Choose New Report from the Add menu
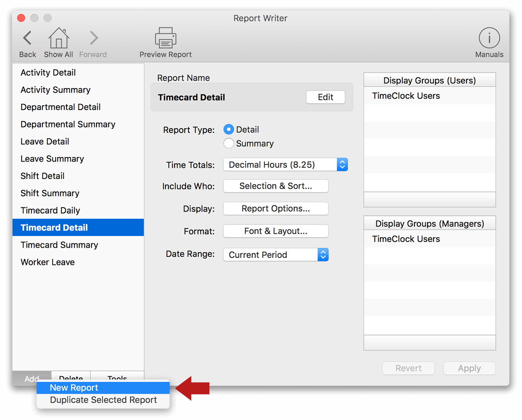 (74, 387)
